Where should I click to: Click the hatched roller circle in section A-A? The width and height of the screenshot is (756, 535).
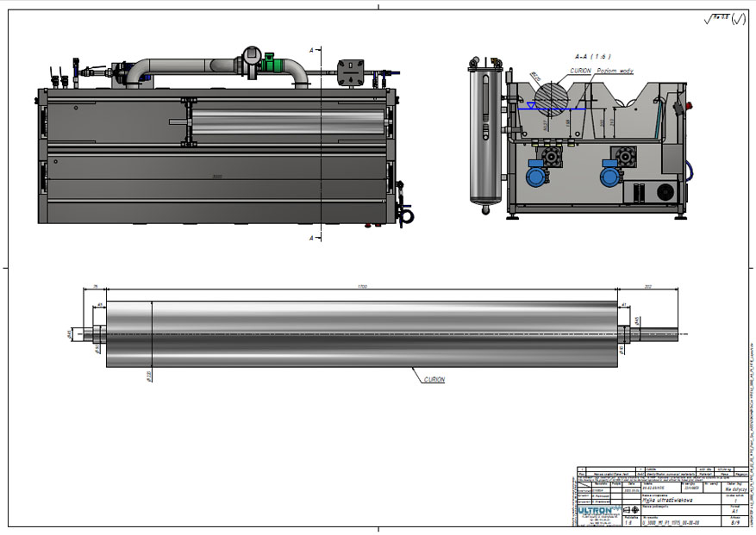coord(553,96)
